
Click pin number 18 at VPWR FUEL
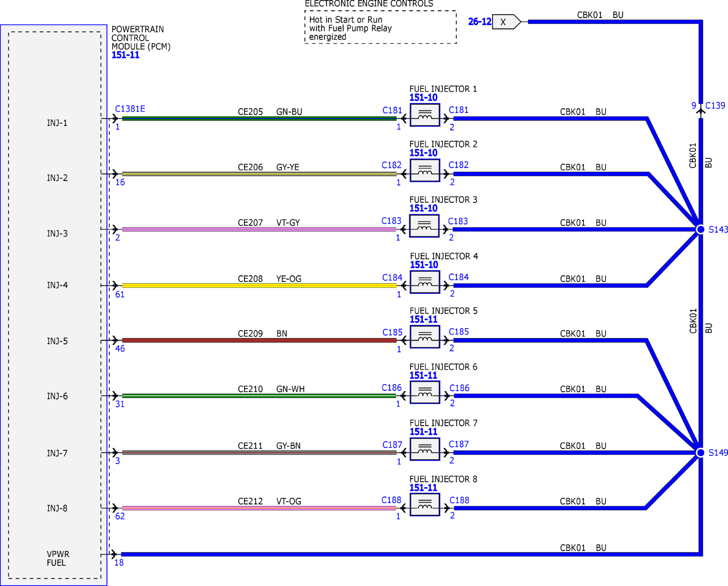(119, 562)
